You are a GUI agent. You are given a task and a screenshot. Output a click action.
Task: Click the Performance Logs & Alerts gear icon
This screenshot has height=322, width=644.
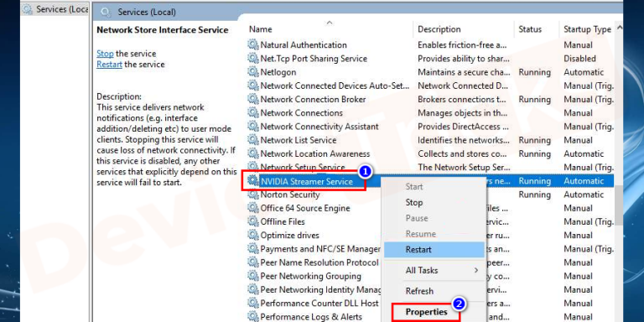(x=253, y=317)
